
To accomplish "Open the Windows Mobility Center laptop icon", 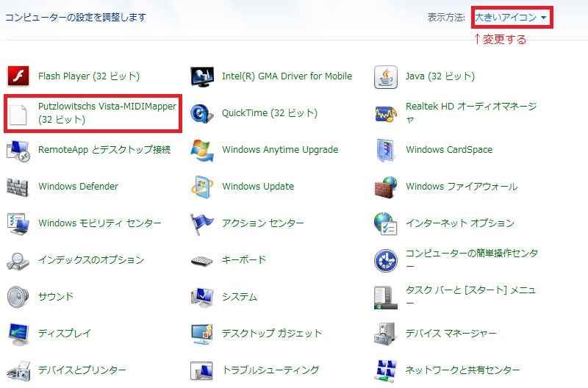I will tap(18, 224).
